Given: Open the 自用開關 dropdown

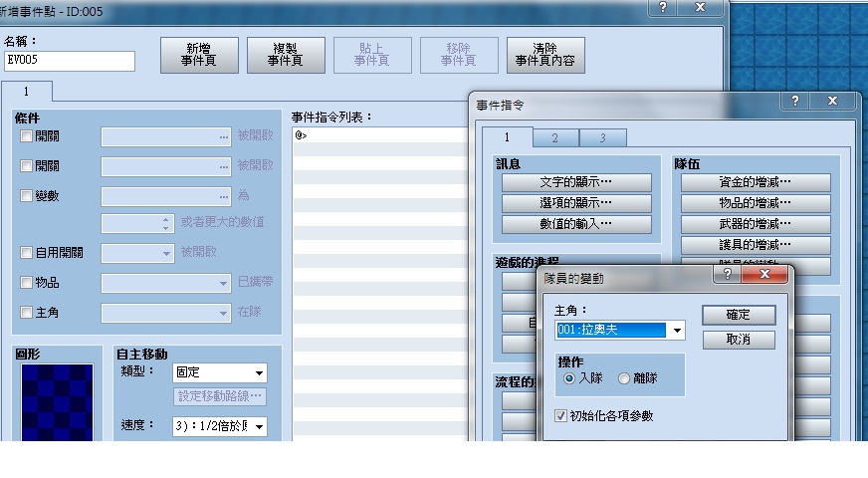Looking at the screenshot, I should (137, 253).
